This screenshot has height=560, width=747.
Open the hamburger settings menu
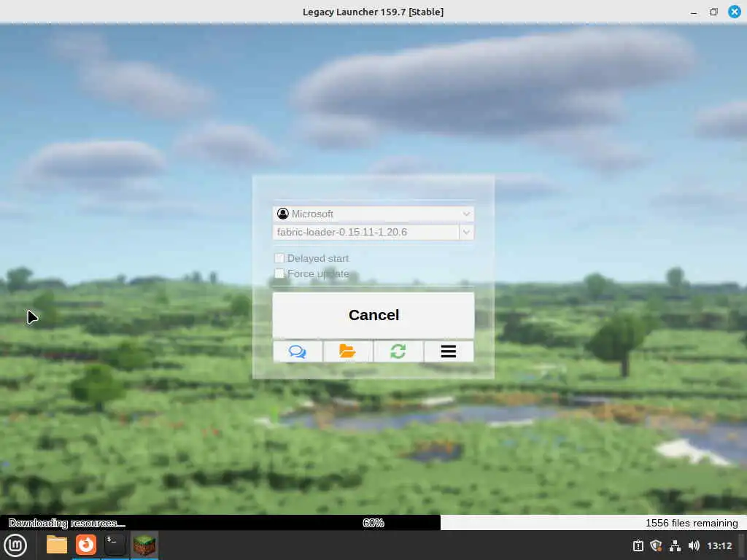point(449,351)
